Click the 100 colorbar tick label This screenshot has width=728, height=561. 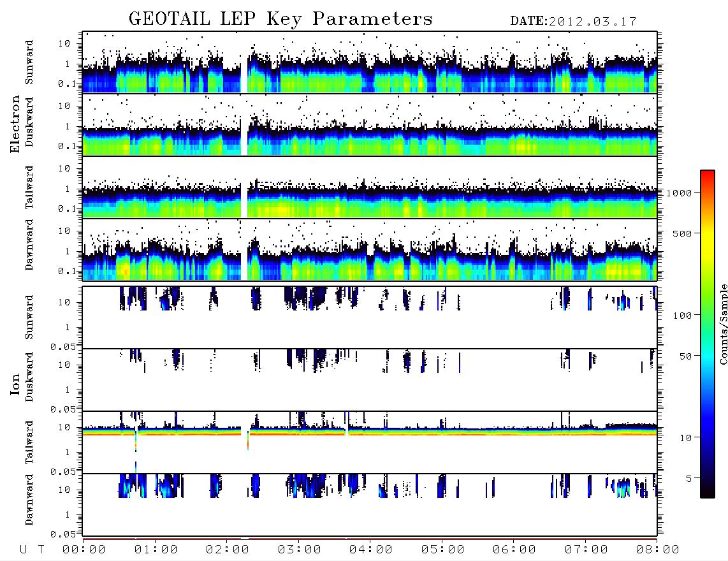(x=682, y=316)
